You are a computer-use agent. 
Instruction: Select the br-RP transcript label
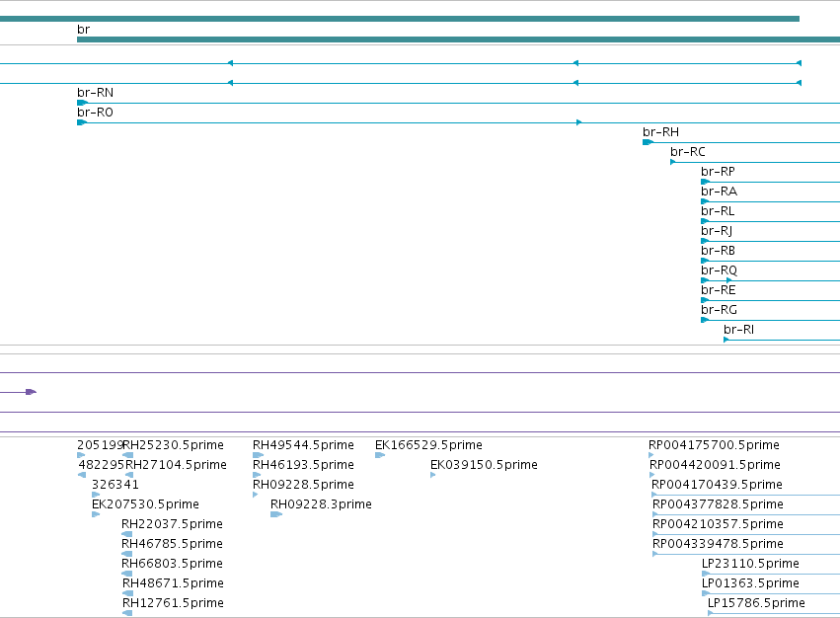(x=718, y=172)
